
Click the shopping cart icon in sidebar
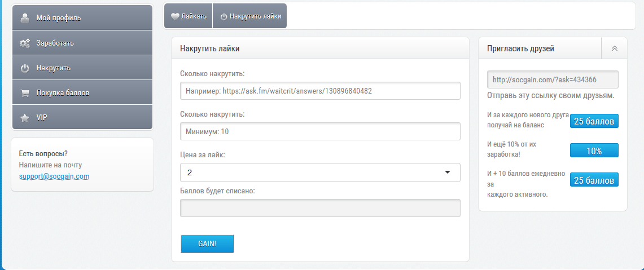tap(25, 93)
